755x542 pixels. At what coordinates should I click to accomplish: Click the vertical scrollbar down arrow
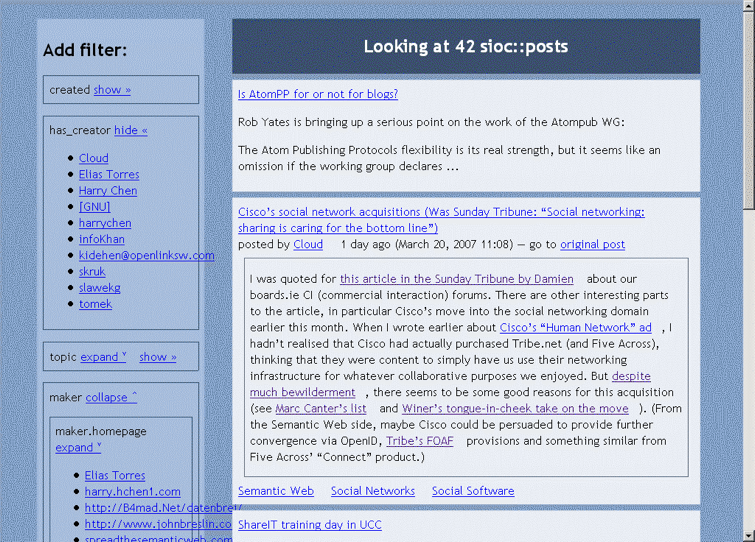[747, 533]
